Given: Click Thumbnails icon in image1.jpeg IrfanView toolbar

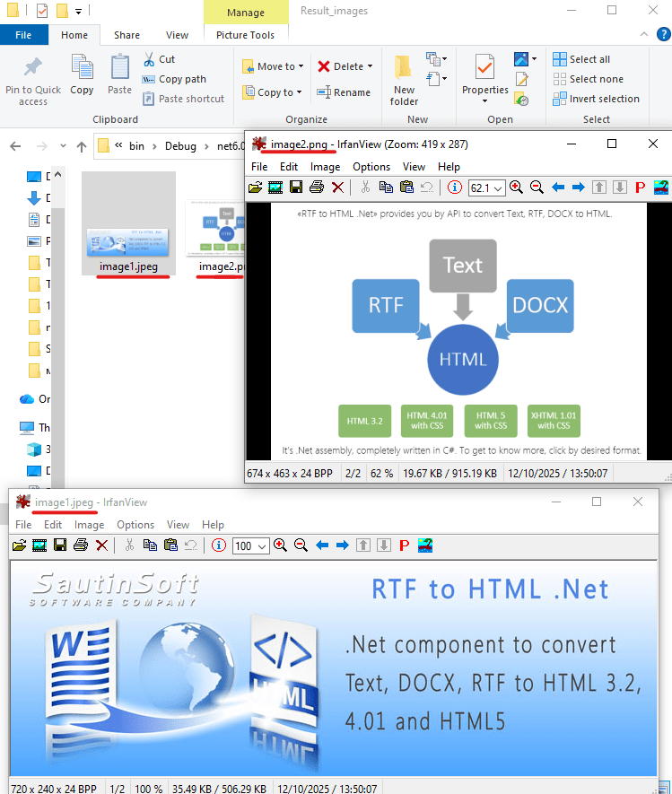Looking at the screenshot, I should [39, 545].
